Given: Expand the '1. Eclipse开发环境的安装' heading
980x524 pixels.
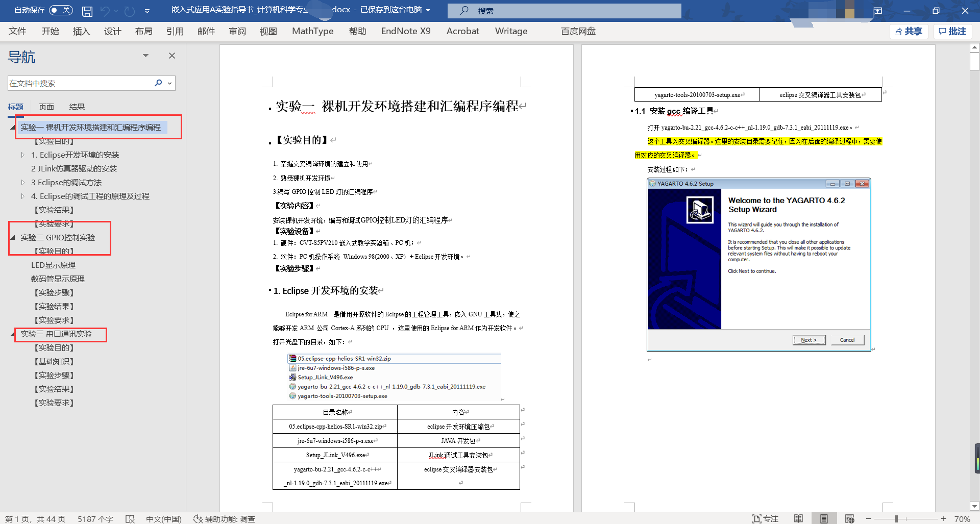Looking at the screenshot, I should (22, 155).
